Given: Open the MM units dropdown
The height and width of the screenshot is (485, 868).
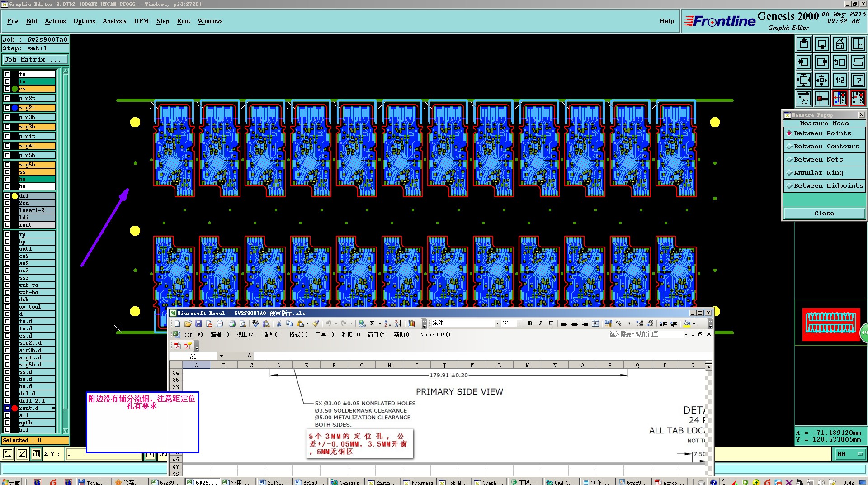Looking at the screenshot, I should coord(849,454).
